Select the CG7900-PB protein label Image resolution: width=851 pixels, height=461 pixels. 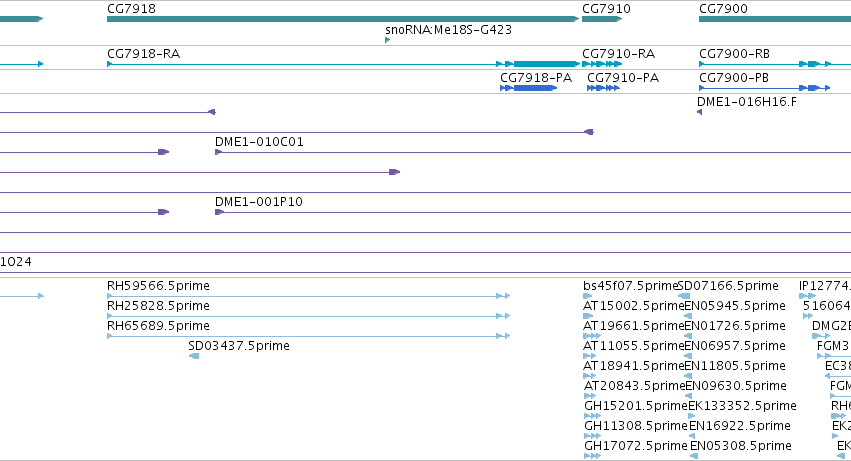coord(734,78)
